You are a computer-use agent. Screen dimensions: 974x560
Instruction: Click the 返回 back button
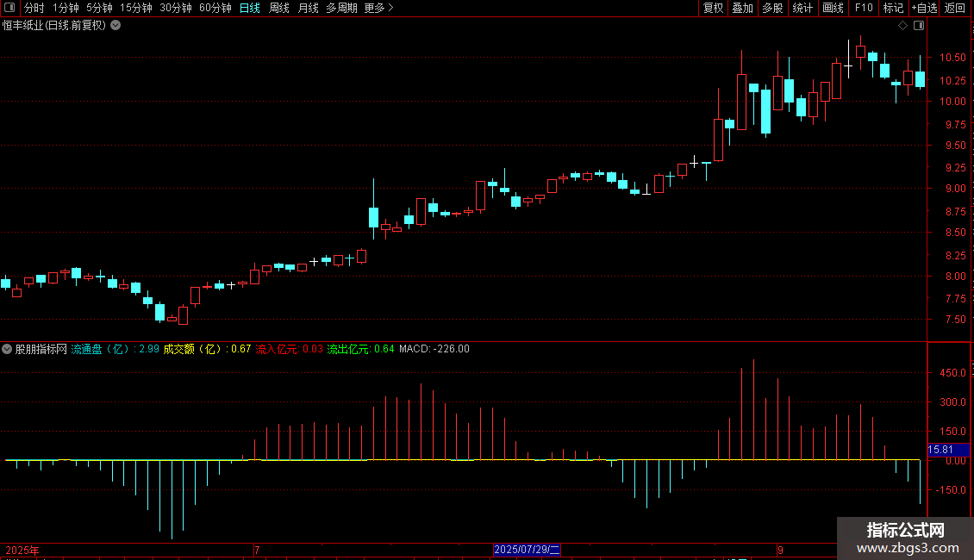(x=955, y=8)
